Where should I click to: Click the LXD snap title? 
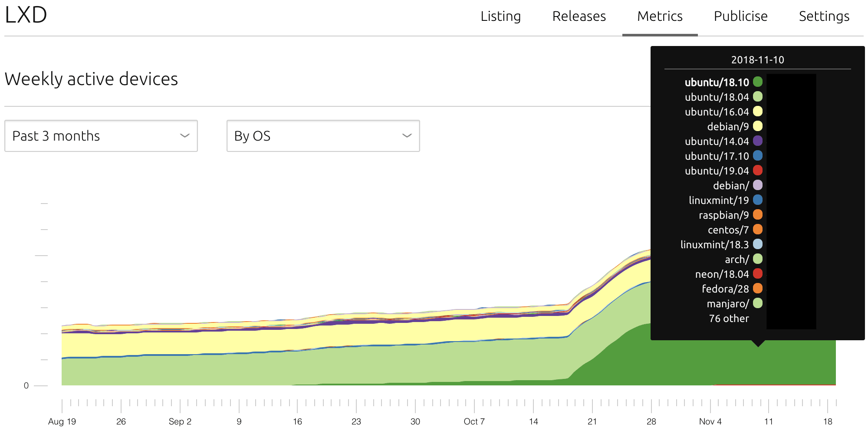(x=26, y=15)
